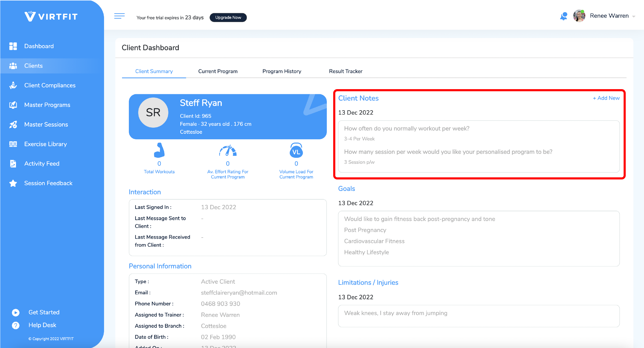Click the Session Feedback star icon

point(13,183)
